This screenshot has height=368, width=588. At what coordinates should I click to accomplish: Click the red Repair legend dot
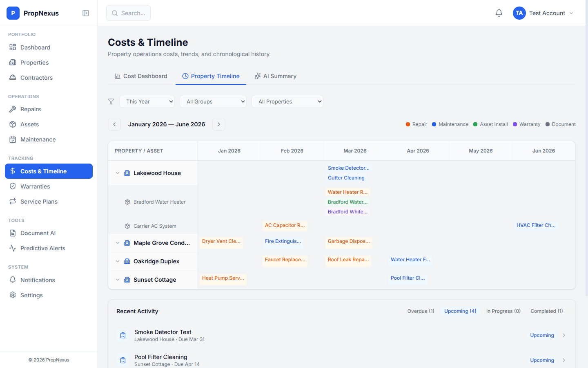point(407,124)
